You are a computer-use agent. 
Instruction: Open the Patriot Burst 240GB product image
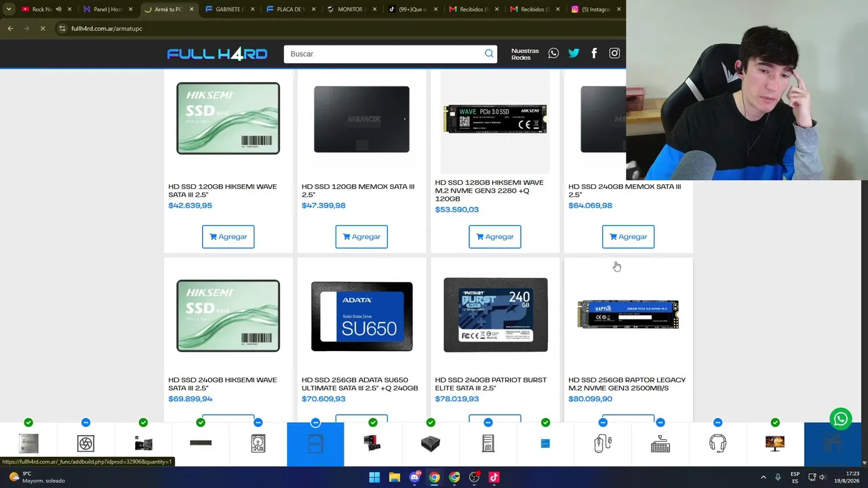tap(496, 315)
